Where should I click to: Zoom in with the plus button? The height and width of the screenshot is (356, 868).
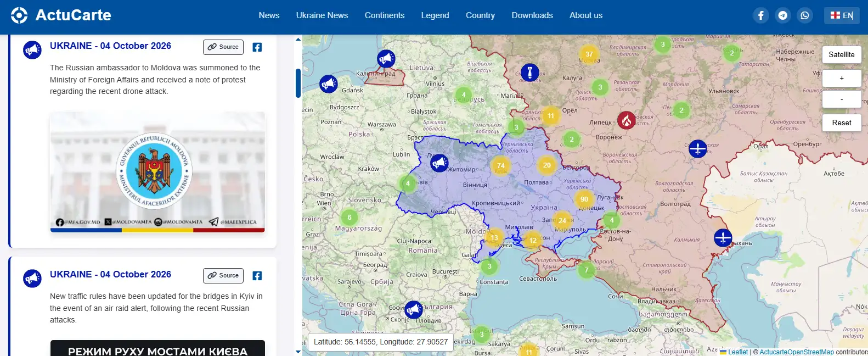click(x=842, y=78)
